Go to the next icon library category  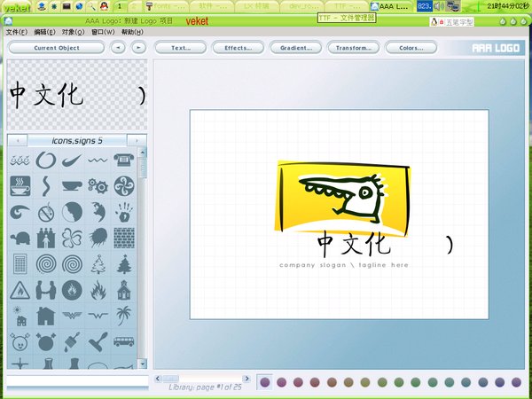click(137, 140)
